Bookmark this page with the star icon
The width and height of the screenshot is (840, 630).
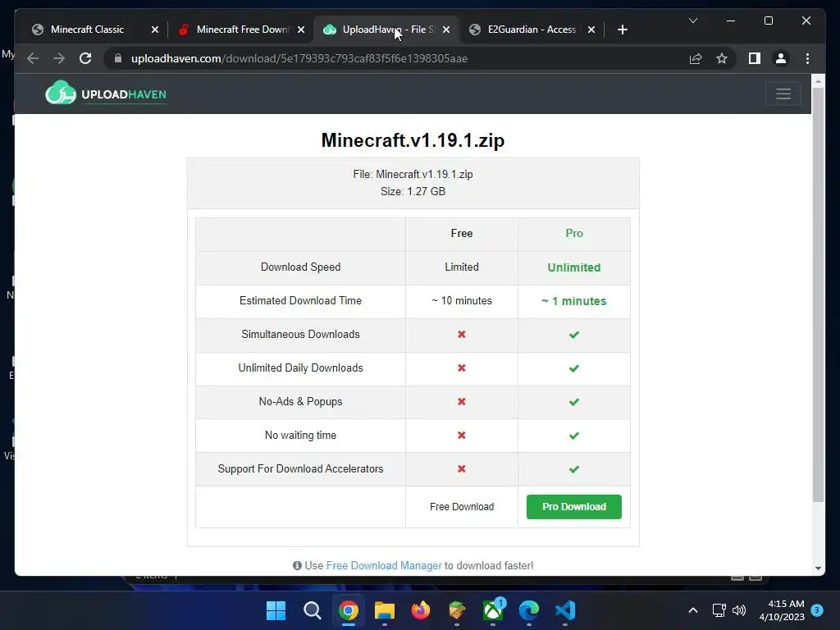pyautogui.click(x=722, y=58)
